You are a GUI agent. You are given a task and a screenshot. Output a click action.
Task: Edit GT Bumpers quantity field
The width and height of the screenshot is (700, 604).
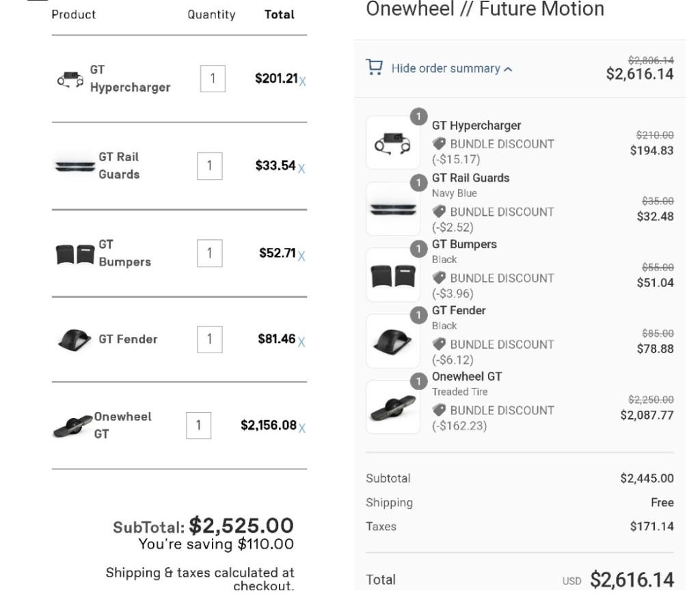[209, 253]
